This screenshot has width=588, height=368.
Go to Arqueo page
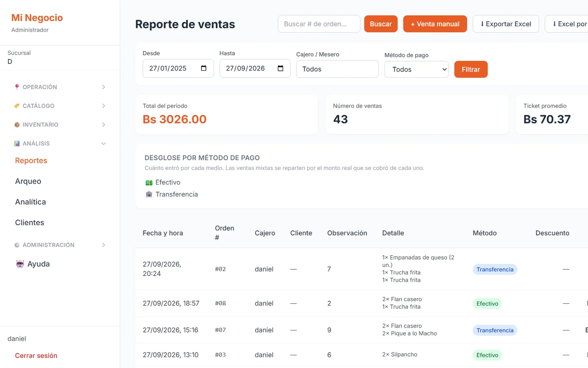(x=28, y=181)
